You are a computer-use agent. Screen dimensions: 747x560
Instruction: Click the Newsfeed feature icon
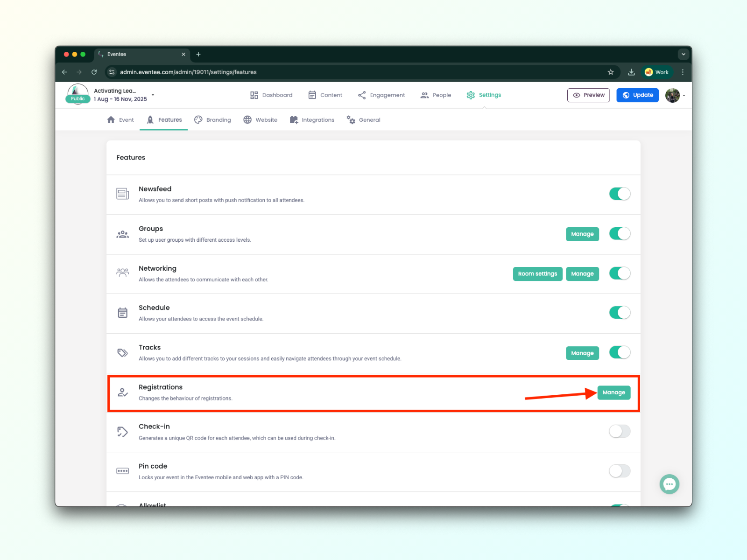123,194
